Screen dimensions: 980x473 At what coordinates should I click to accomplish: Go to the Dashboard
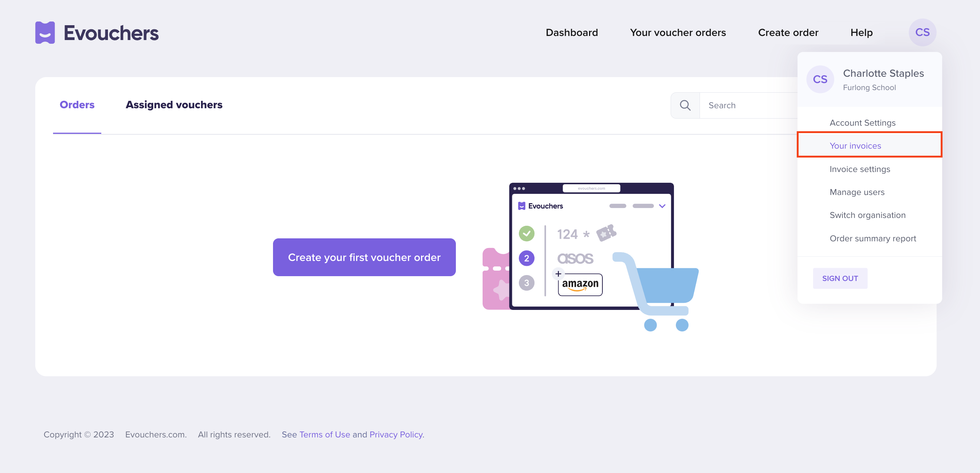[x=572, y=32]
